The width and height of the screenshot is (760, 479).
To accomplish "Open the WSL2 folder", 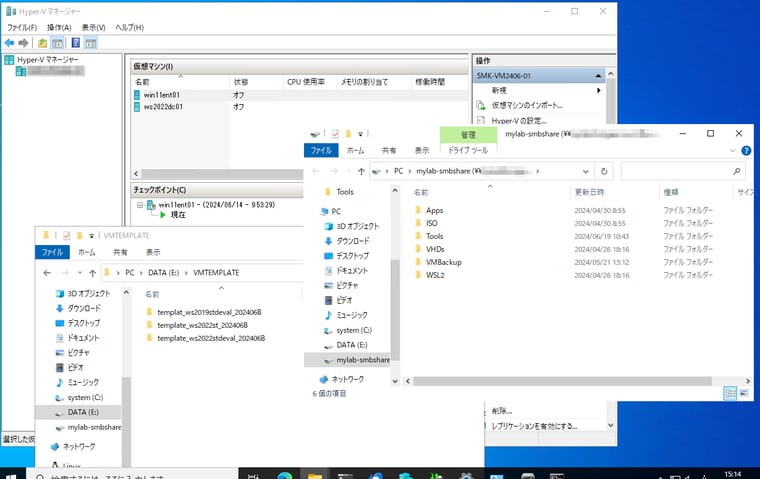I will click(435, 275).
